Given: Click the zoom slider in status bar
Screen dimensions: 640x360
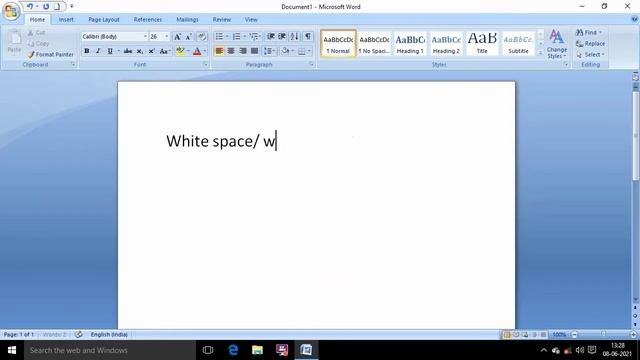Looking at the screenshot, I should pos(603,334).
